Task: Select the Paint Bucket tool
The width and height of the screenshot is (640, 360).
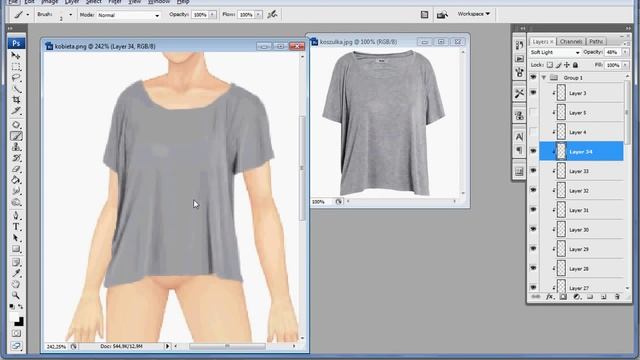Action: pyautogui.click(x=16, y=180)
